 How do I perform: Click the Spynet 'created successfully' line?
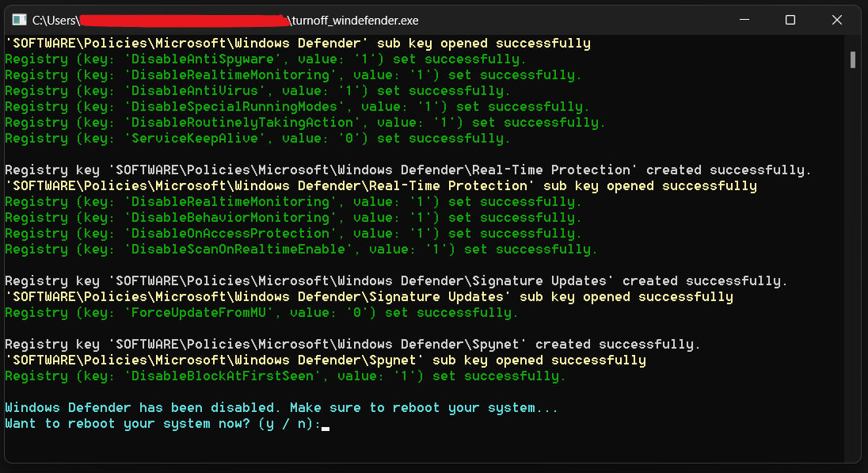(352, 345)
